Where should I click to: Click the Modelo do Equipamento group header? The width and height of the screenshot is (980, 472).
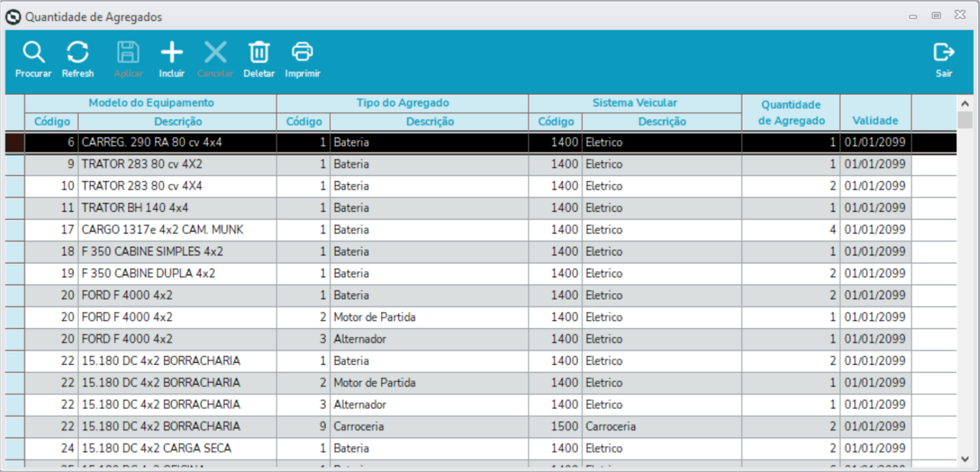[151, 103]
